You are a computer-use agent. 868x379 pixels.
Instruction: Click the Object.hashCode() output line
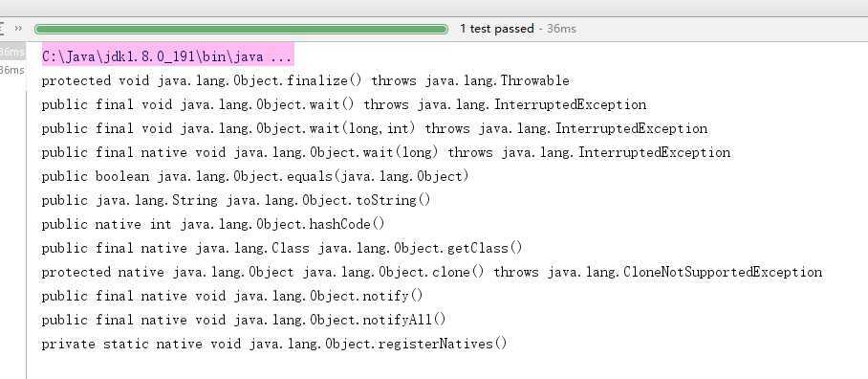212,224
